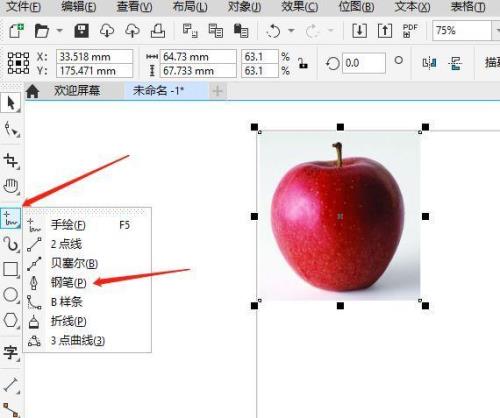The height and width of the screenshot is (418, 500).
Task: Click the object origin reference grid
Action: [18, 63]
